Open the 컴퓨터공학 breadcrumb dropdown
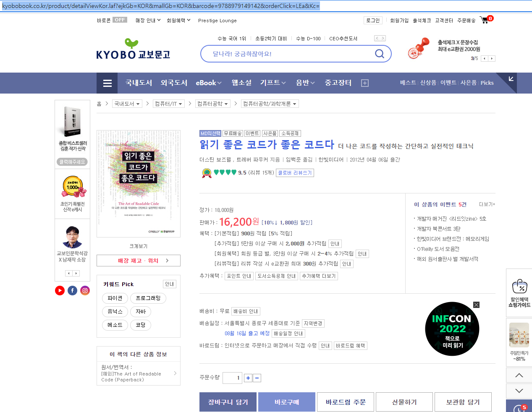Image resolution: width=532 pixels, height=412 pixels. point(213,104)
